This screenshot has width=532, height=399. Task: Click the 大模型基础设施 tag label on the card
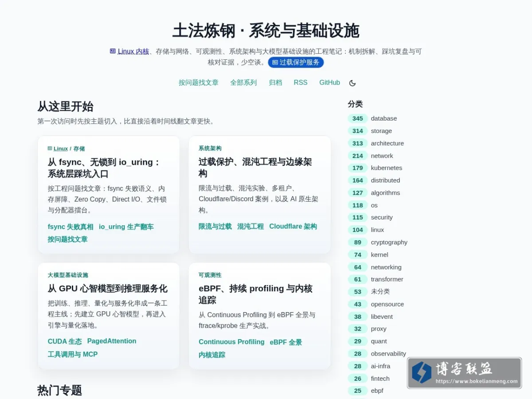click(68, 275)
